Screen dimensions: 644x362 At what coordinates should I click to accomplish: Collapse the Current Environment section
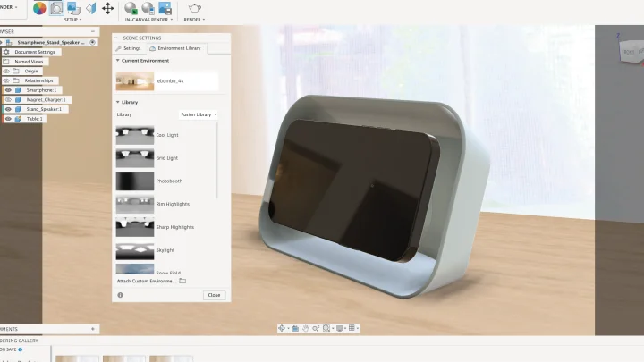pyautogui.click(x=117, y=61)
